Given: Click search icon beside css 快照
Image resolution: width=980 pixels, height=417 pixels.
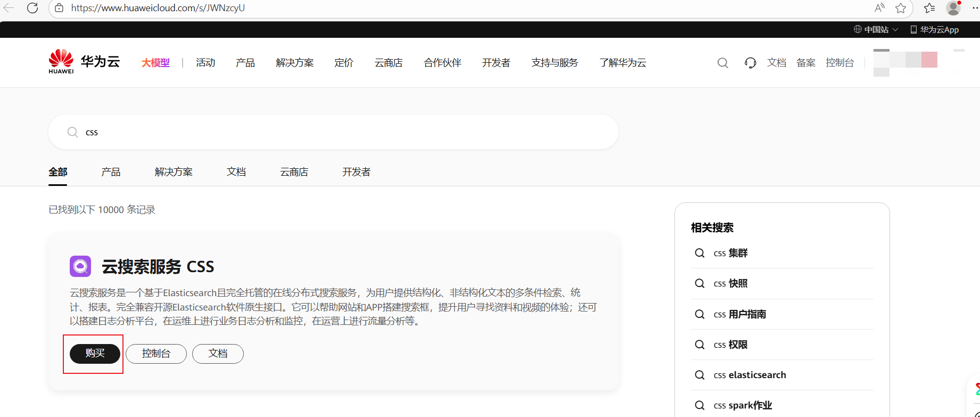Looking at the screenshot, I should (x=699, y=283).
